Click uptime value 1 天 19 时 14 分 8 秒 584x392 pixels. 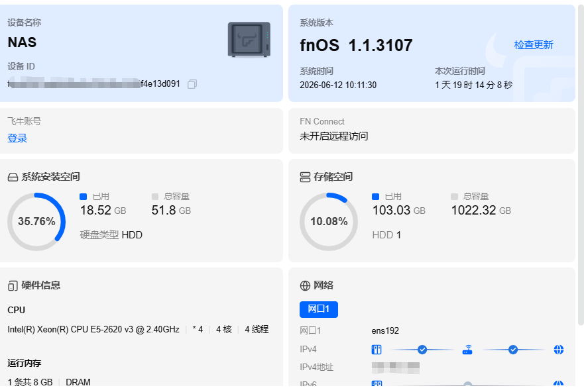pyautogui.click(x=474, y=85)
